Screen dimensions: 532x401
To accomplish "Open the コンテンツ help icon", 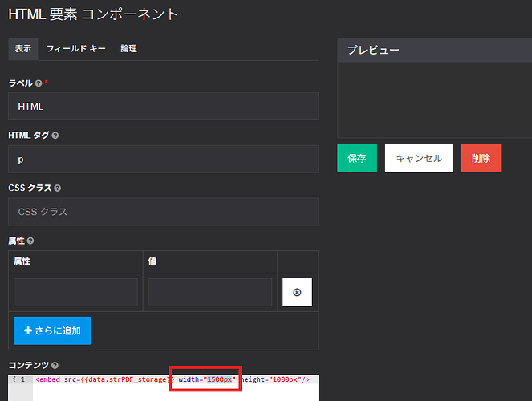I will (55, 366).
